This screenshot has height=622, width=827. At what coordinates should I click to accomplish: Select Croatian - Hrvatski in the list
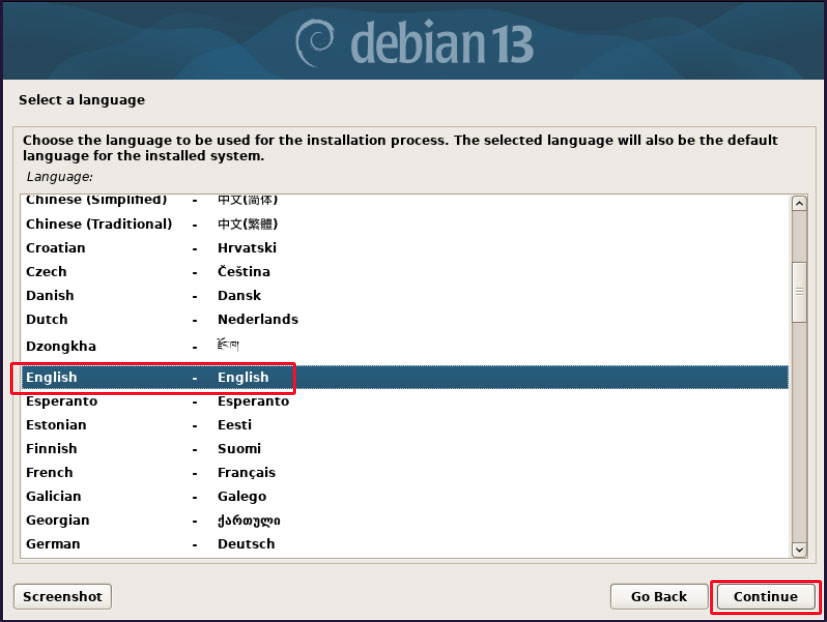coord(405,248)
